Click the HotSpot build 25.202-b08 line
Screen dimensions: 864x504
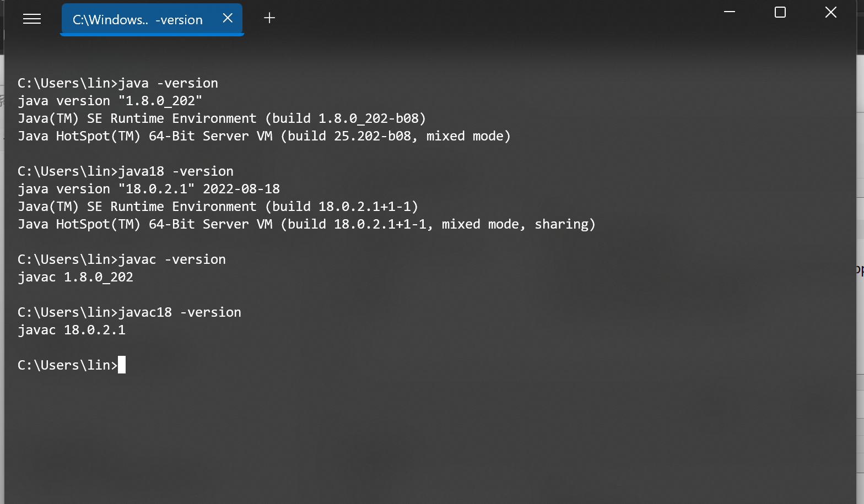(264, 136)
